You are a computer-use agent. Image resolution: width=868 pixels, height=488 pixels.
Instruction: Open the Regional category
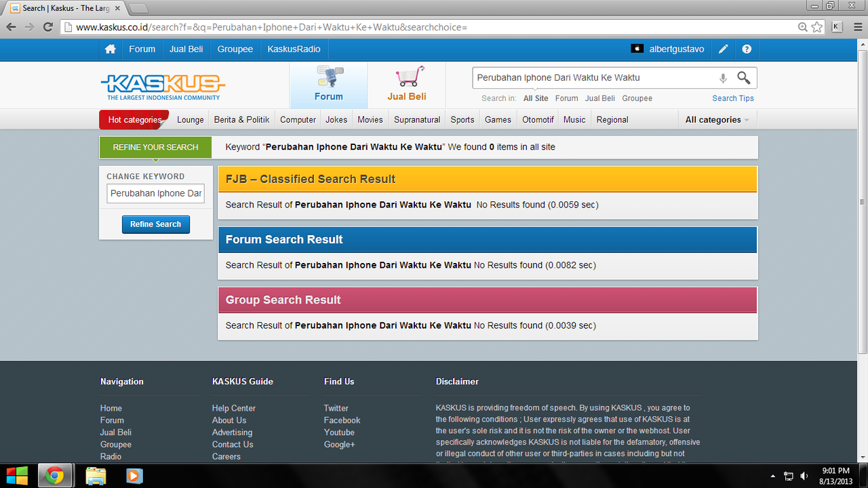click(x=612, y=120)
